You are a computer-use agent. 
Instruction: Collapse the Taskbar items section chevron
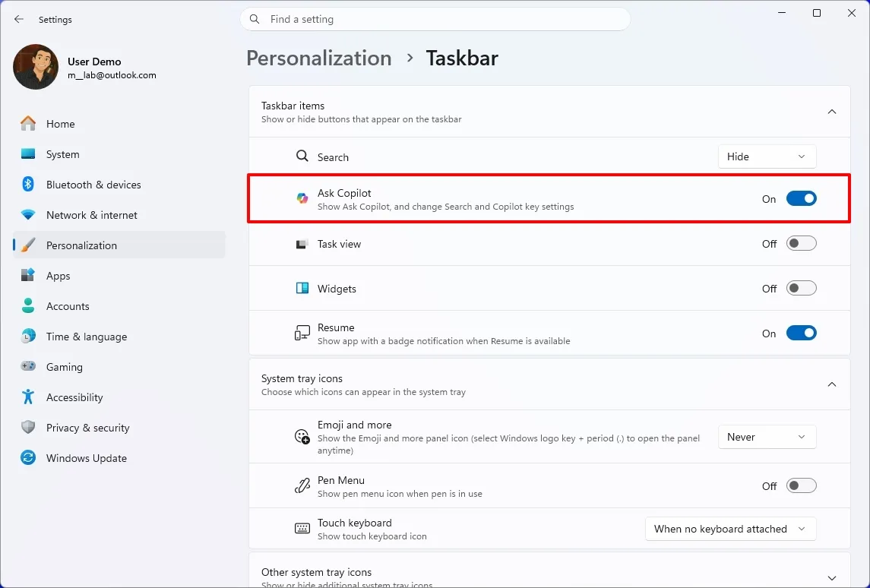(832, 112)
